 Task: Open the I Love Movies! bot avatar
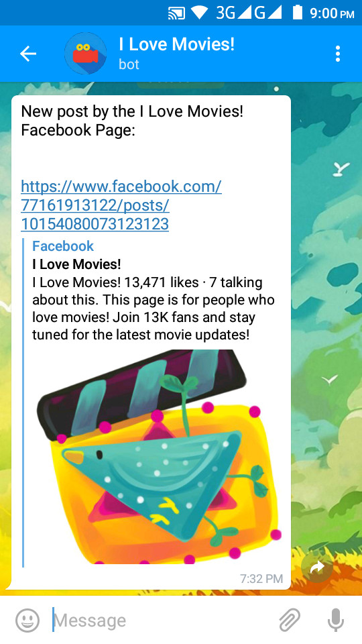click(85, 54)
